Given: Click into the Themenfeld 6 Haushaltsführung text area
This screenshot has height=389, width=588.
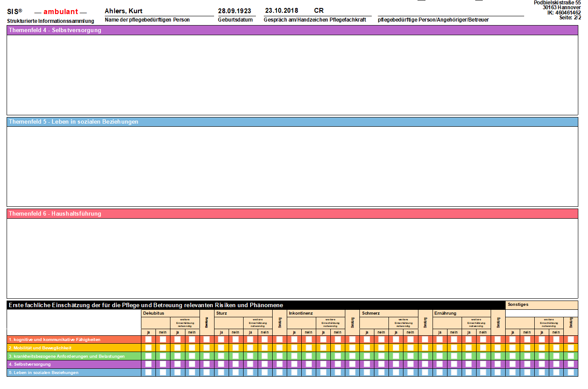Looking at the screenshot, I should [292, 258].
